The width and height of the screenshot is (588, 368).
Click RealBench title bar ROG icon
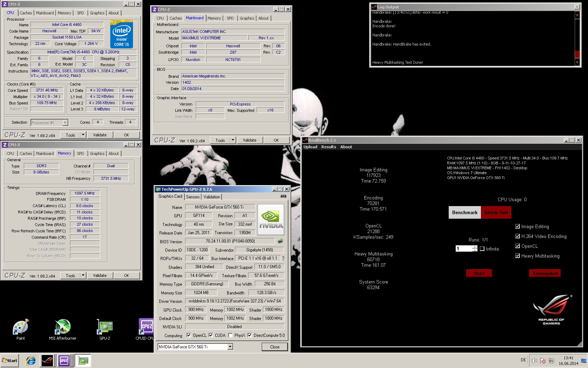point(305,140)
